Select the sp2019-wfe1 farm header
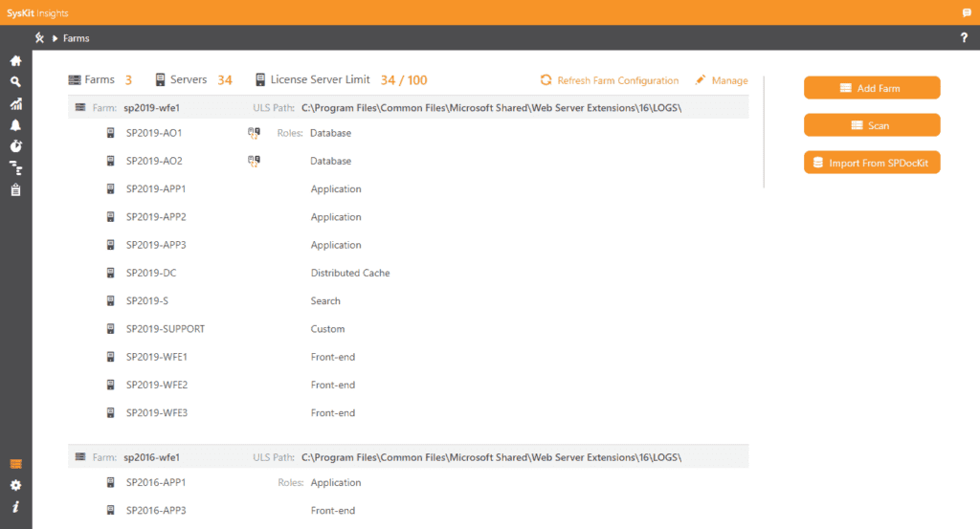Screen dimensions: 980x529 click(408, 107)
